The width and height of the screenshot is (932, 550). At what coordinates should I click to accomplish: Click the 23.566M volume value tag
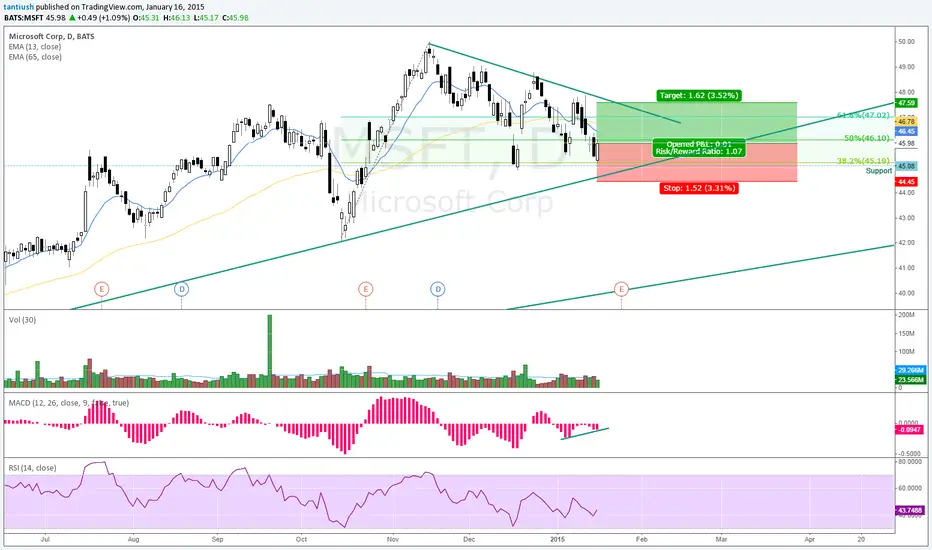[911, 380]
